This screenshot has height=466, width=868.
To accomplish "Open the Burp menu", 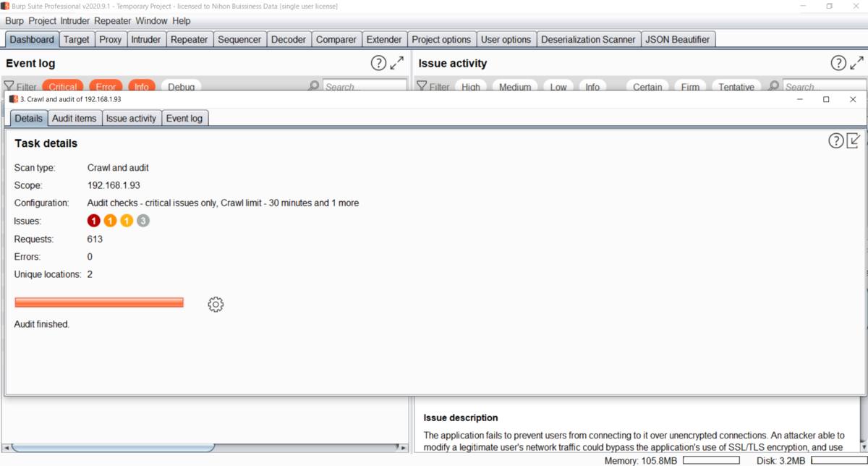I will [x=14, y=21].
